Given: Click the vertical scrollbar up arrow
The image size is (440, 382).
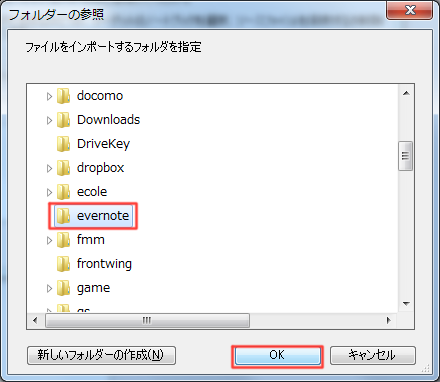Looking at the screenshot, I should coord(406,93).
